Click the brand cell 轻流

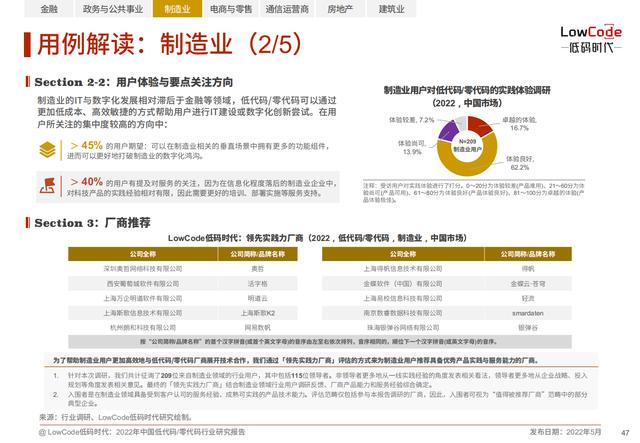528,298
